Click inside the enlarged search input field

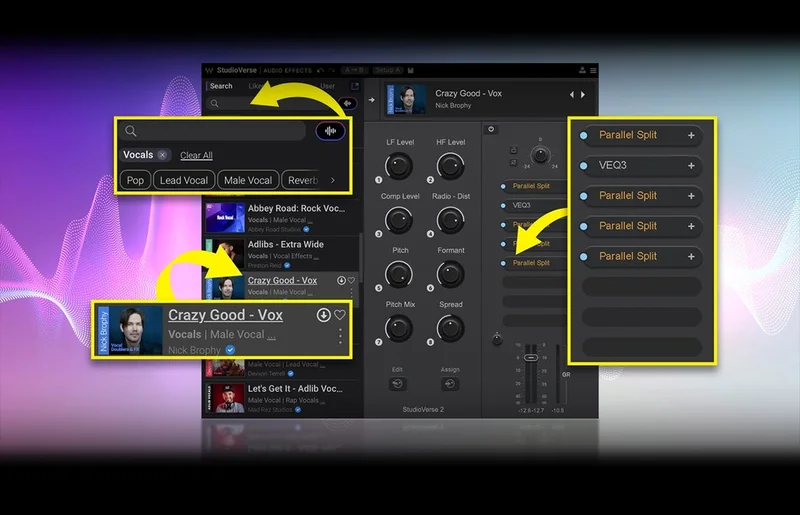(213, 131)
